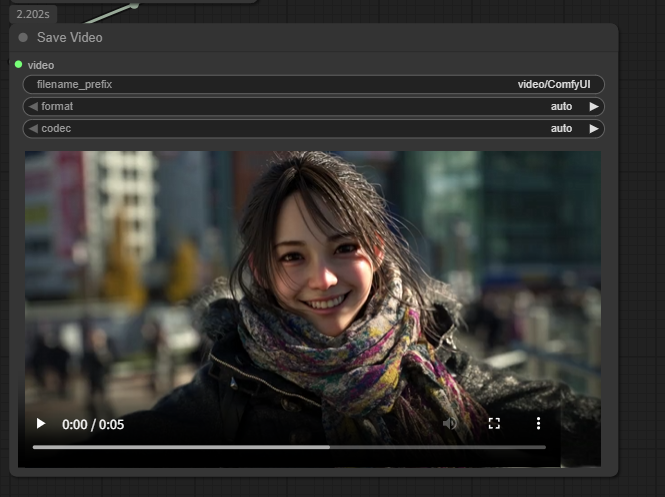Click the output connector dot on the upper node

pyautogui.click(x=134, y=4)
